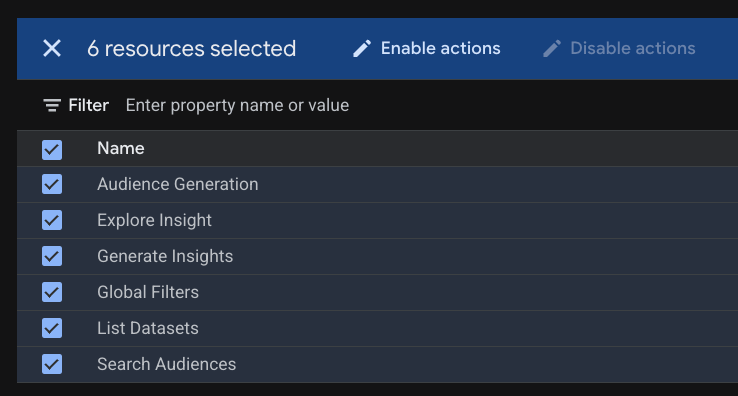The width and height of the screenshot is (738, 396).
Task: Click the Name column header
Action: [120, 148]
